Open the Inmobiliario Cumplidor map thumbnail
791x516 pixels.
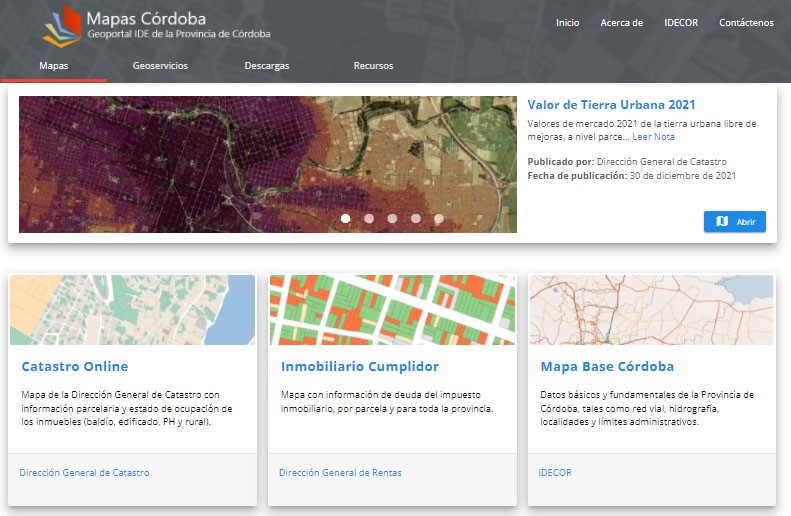(392, 310)
